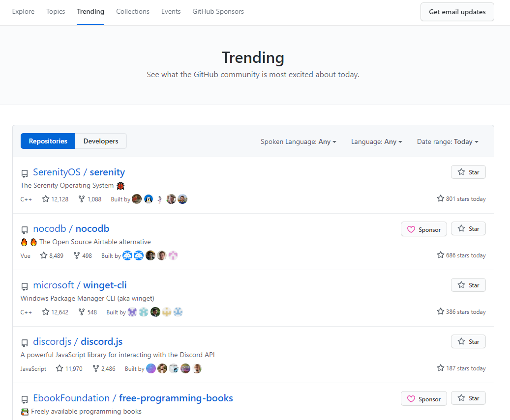View 548 forks of winget-cli
The height and width of the screenshot is (420, 510).
point(88,312)
